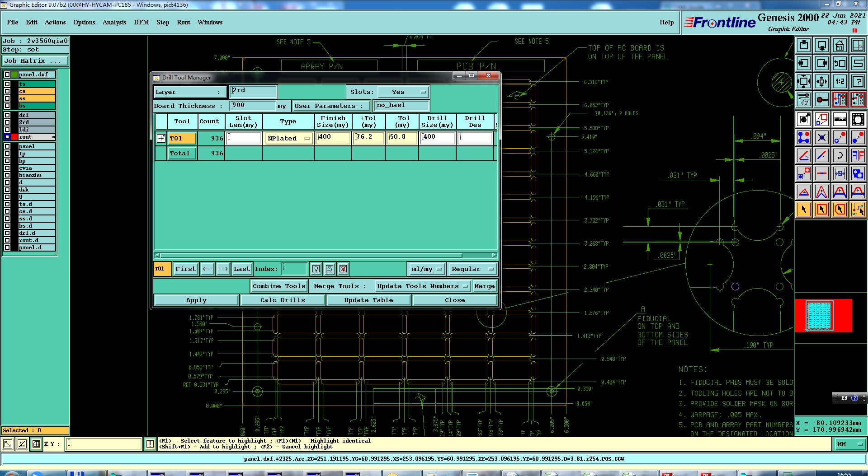The height and width of the screenshot is (476, 868).
Task: Click the pan down arrow icon
Action: point(822,45)
